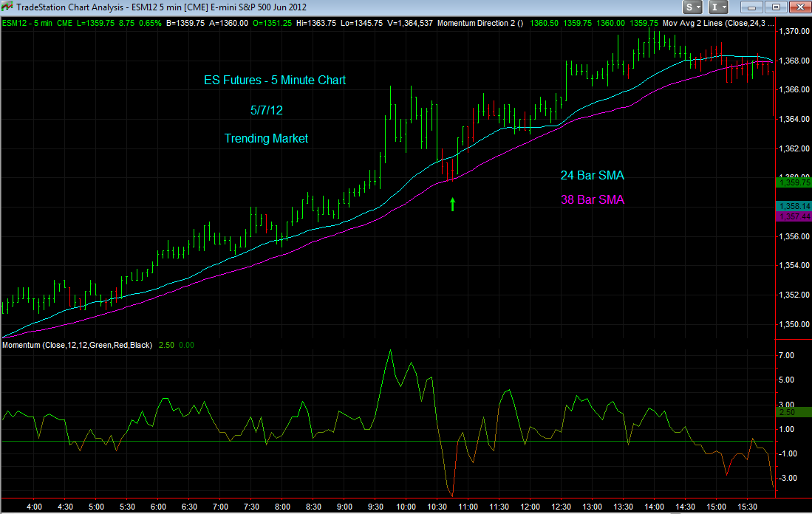
Task: Click the 10:30 time axis label
Action: click(437, 507)
